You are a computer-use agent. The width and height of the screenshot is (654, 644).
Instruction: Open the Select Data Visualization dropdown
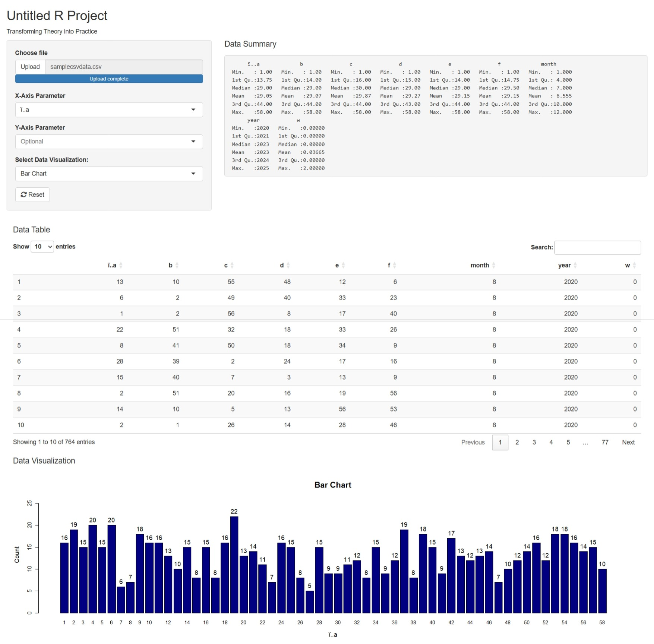[109, 174]
